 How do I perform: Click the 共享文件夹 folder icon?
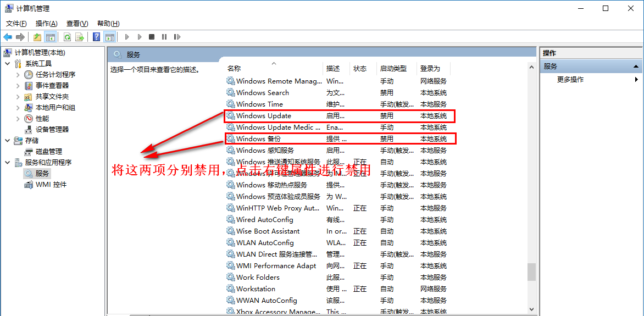29,97
